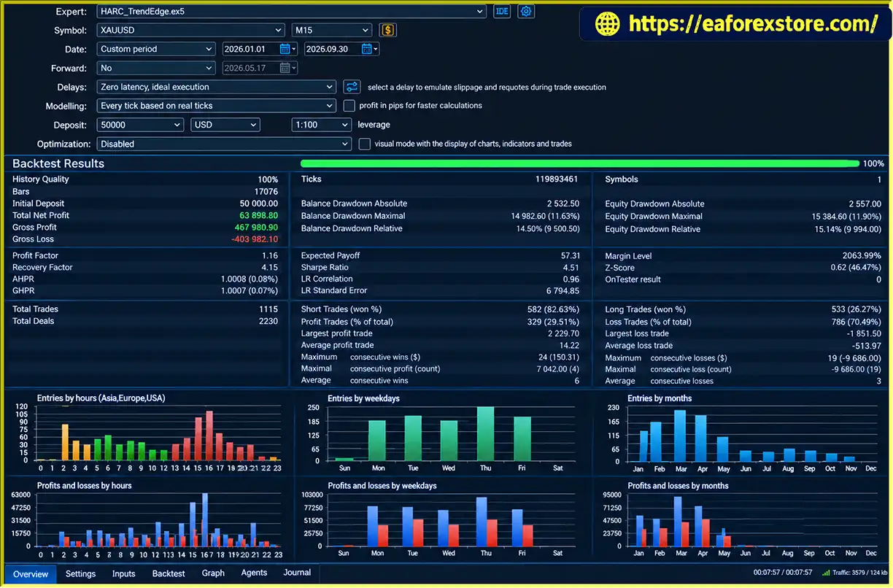Screen dimensions: 893x588
Task: Click the Ticks count 119893461
Action: [x=557, y=179]
